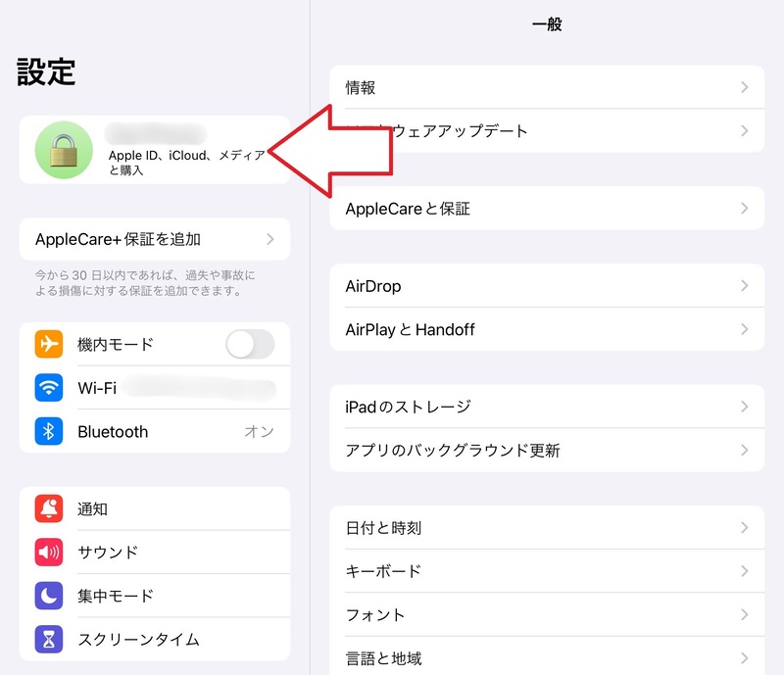
Task: Open AirDrop settings item
Action: pos(547,285)
